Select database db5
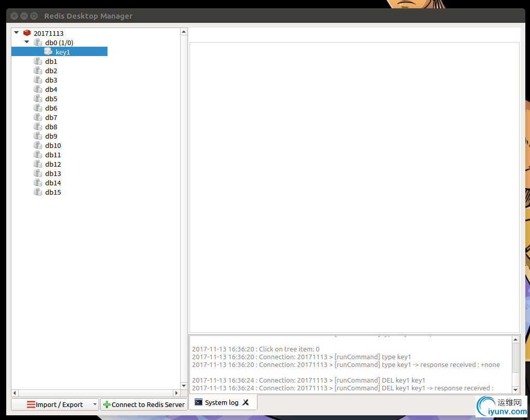 tap(51, 99)
